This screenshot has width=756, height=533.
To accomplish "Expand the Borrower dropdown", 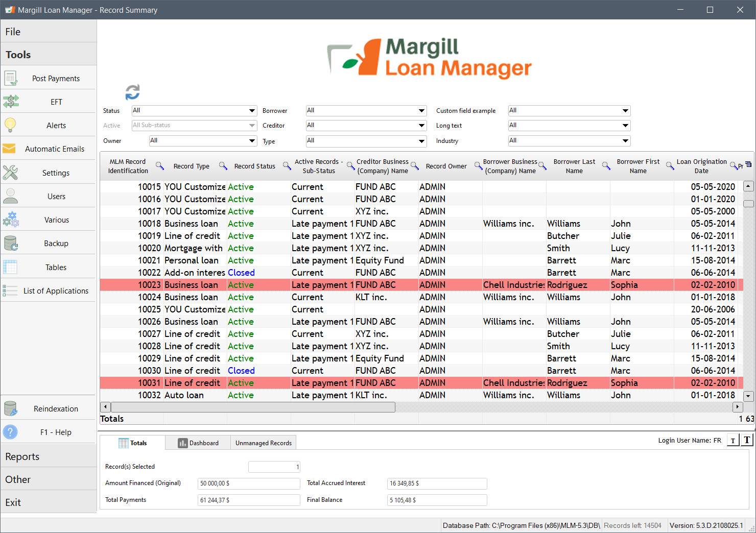I will click(x=366, y=110).
